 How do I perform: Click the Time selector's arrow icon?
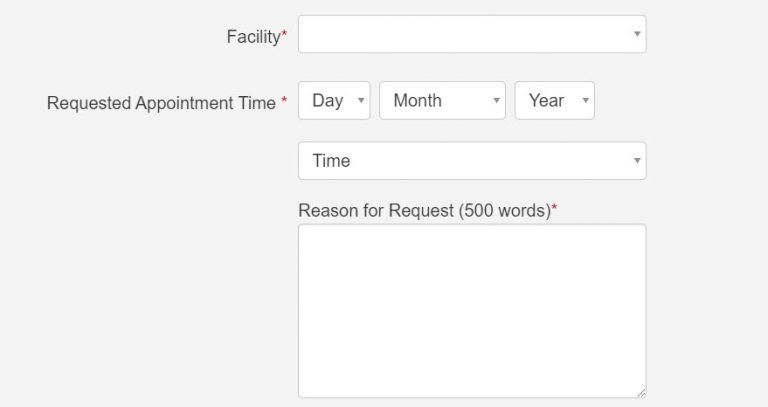point(637,161)
